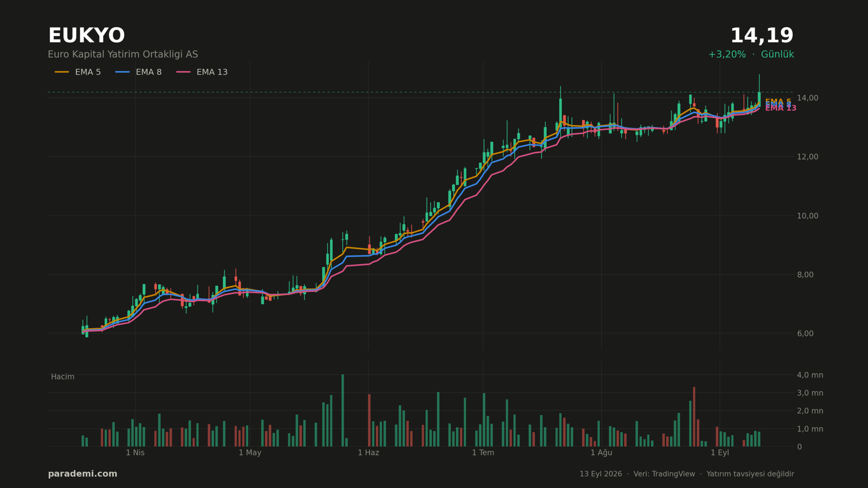Click the 14,00 price axis label

[808, 98]
